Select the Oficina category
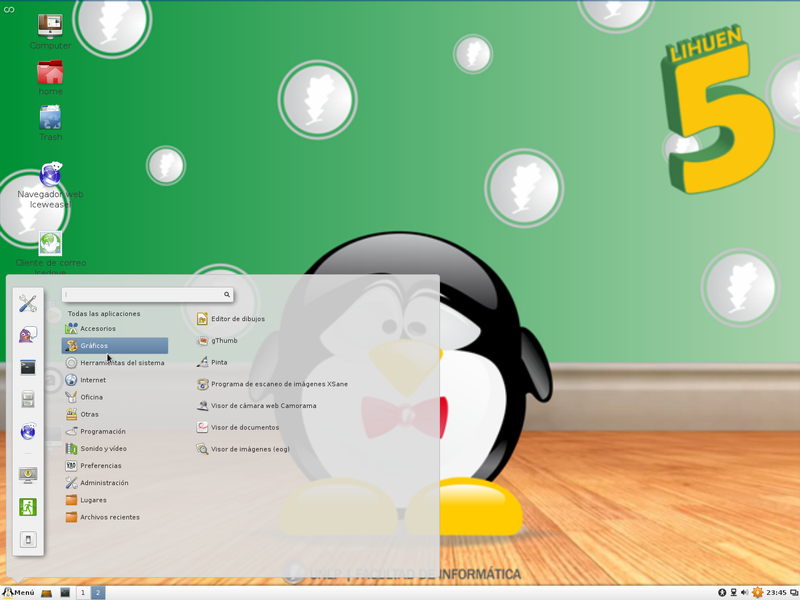The image size is (800, 600). [91, 397]
